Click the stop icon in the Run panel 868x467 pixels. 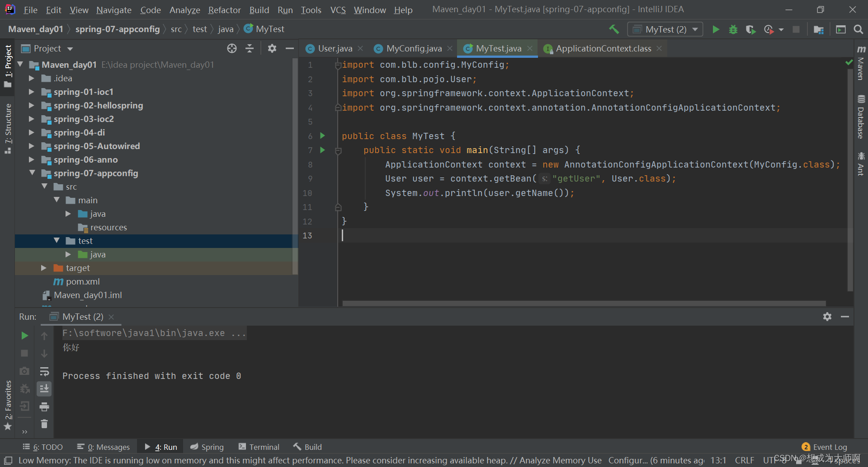pos(25,353)
